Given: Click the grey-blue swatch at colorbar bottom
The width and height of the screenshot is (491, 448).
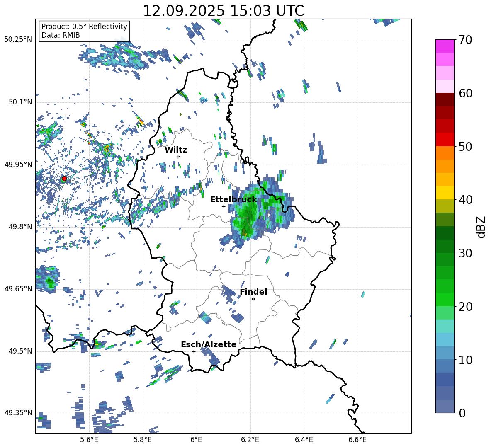Looking at the screenshot, I should tap(445, 406).
